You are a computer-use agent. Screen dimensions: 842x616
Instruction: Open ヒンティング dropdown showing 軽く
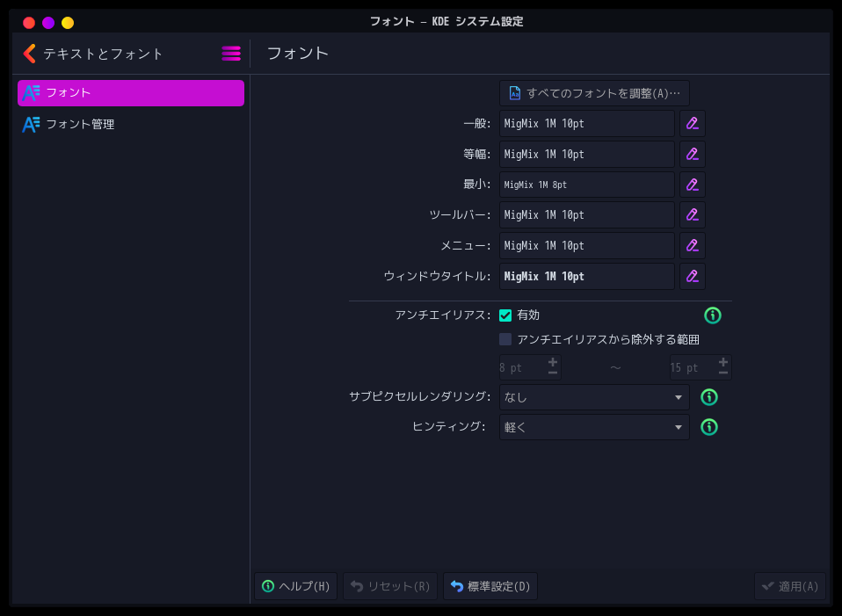[x=594, y=427]
